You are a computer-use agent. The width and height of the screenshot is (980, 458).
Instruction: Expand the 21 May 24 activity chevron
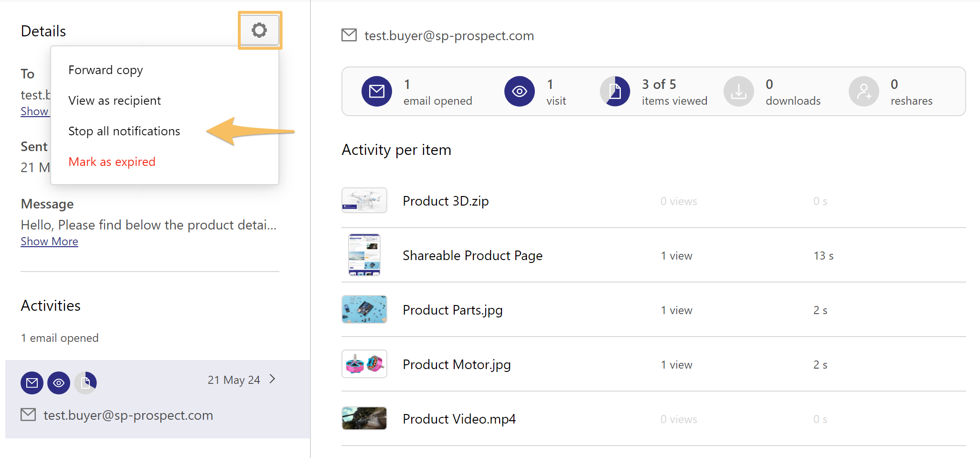[x=273, y=379]
